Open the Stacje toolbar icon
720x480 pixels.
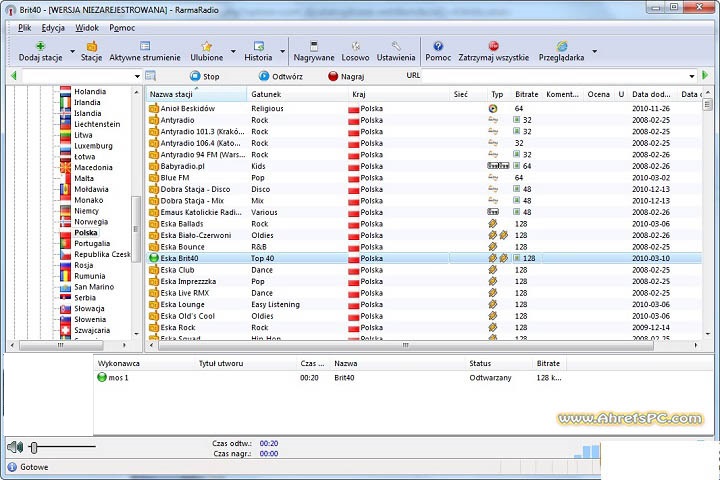(91, 46)
